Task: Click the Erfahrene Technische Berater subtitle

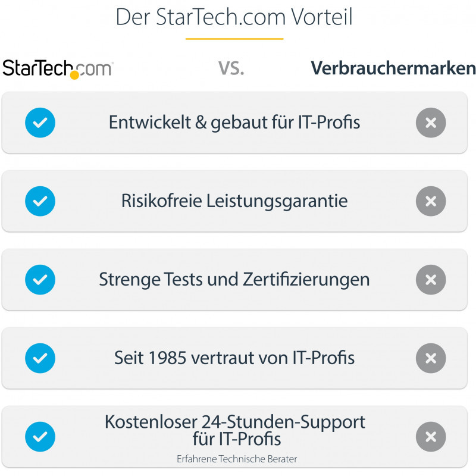Action: coord(236,459)
